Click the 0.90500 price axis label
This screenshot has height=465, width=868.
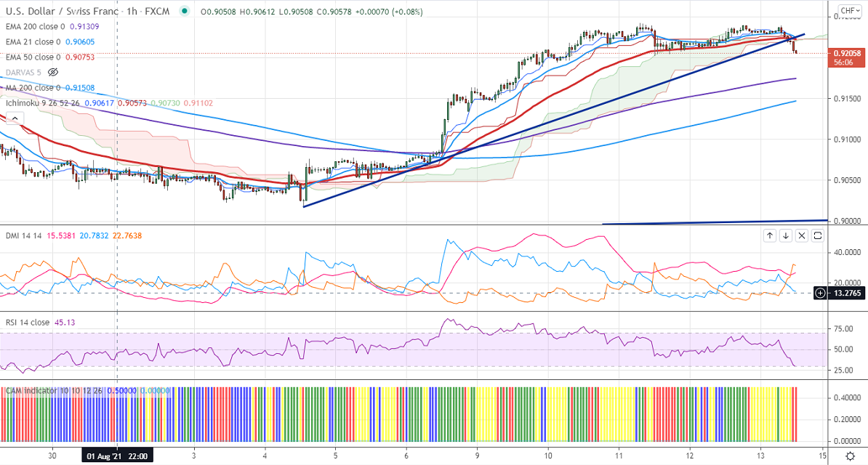coord(847,180)
